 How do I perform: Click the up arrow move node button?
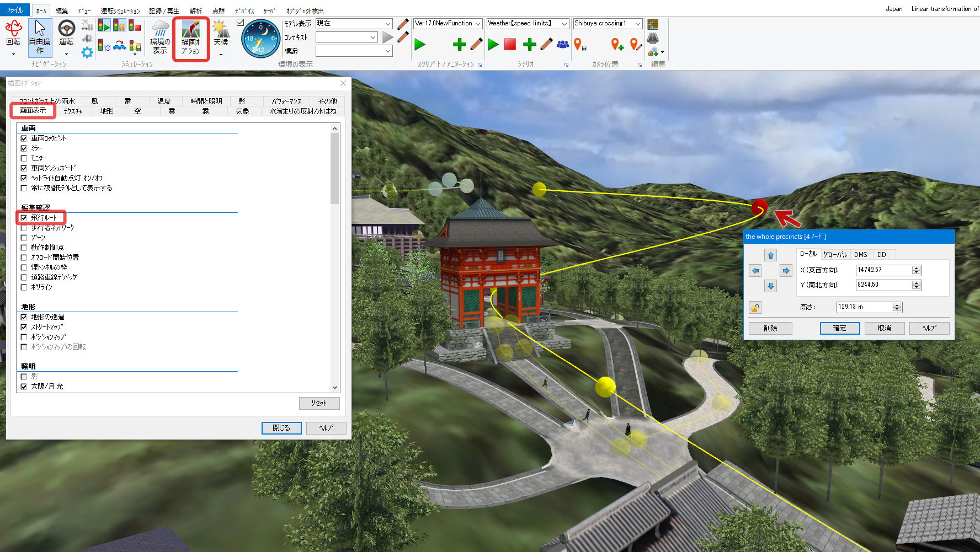(x=770, y=255)
